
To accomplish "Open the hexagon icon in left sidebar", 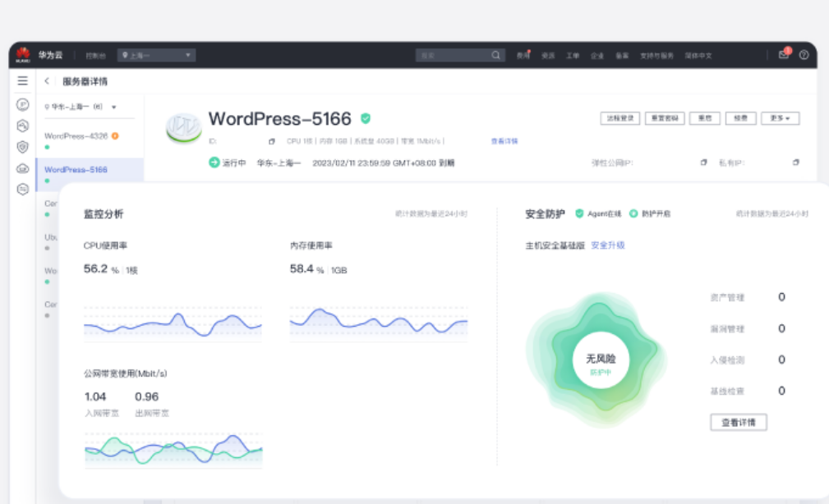I will tap(23, 126).
